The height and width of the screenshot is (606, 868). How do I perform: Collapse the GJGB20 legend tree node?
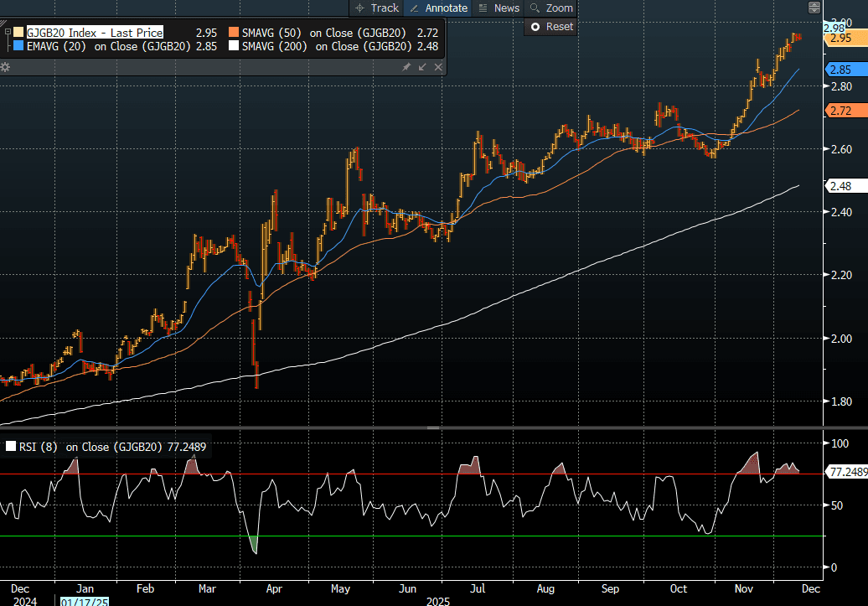[7, 32]
